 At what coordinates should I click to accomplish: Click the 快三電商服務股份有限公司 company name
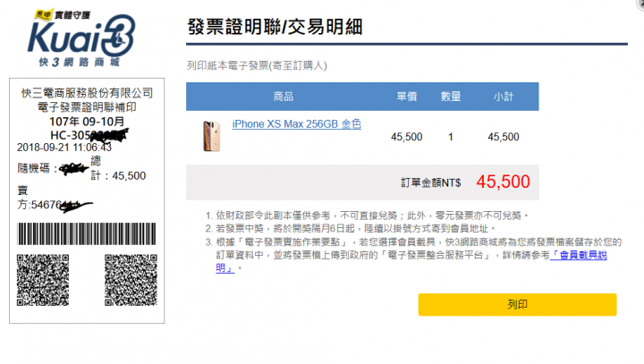coord(87,93)
